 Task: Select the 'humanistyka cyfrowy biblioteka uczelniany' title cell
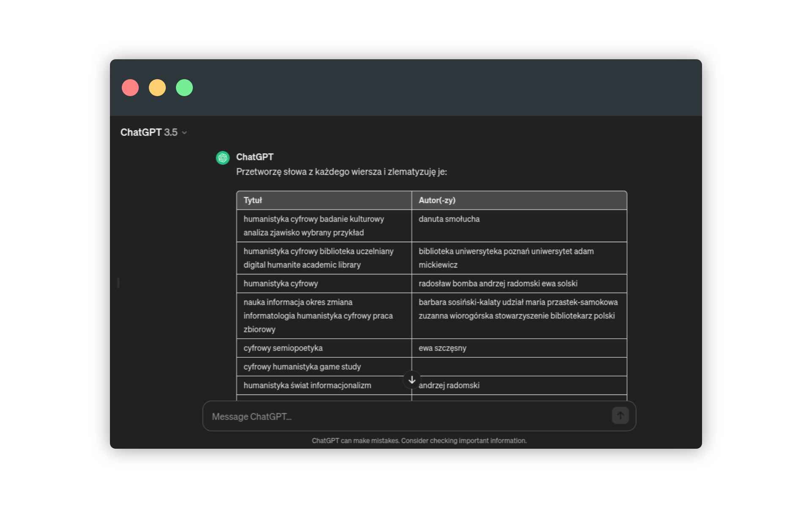point(324,258)
